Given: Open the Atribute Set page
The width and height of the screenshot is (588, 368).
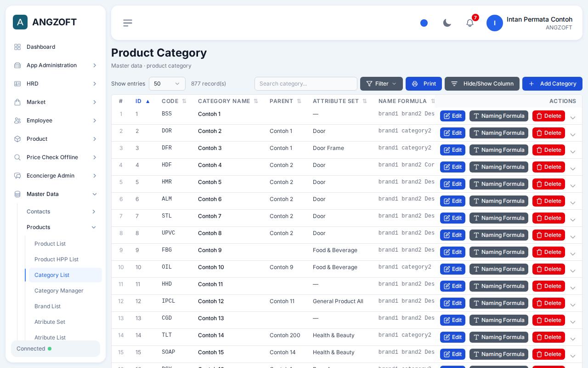Looking at the screenshot, I should (x=65, y=322).
